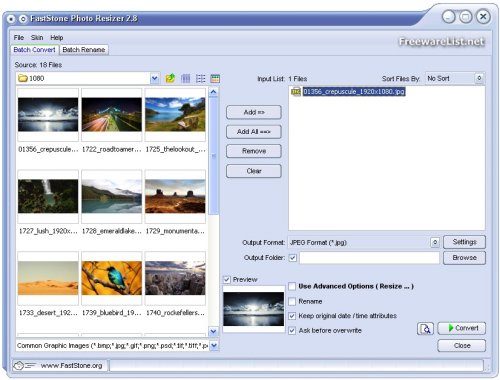Open the Skin menu
The image size is (500, 380).
37,37
